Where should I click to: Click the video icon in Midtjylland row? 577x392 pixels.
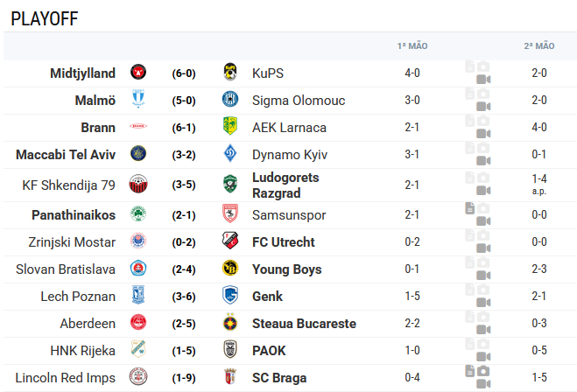click(x=483, y=79)
